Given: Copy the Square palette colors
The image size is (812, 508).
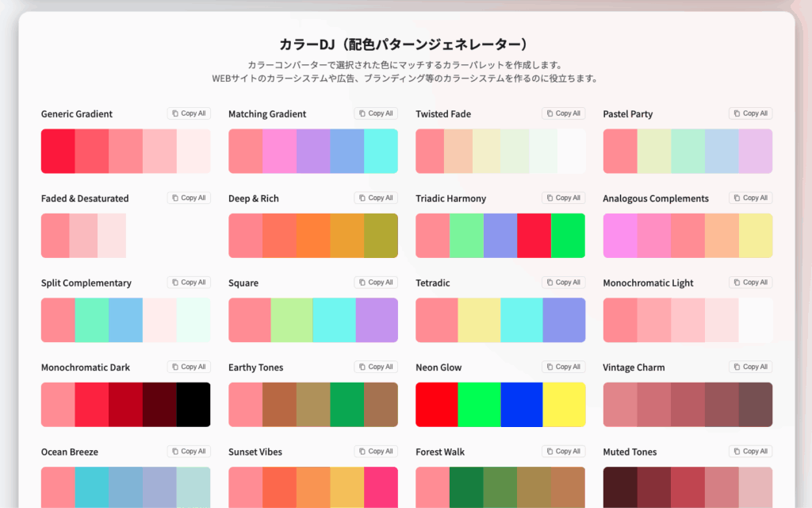Looking at the screenshot, I should (376, 283).
